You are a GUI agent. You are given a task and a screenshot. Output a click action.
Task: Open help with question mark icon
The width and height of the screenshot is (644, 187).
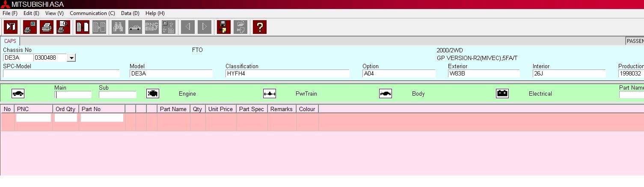click(260, 27)
